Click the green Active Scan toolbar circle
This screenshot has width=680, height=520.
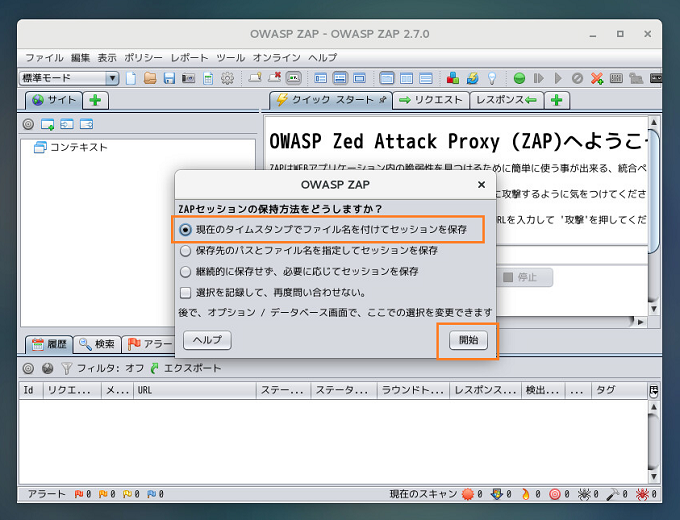(x=519, y=78)
